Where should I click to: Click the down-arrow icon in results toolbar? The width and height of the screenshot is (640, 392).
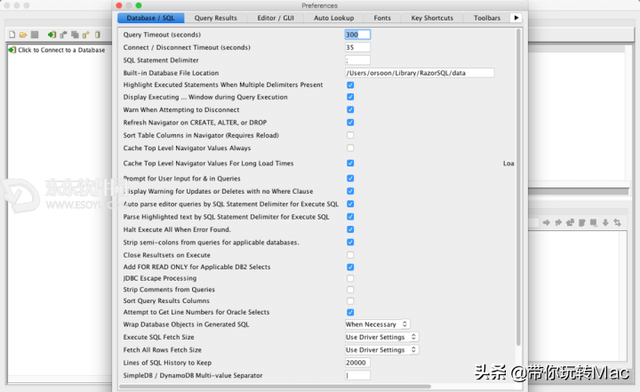coord(605,223)
